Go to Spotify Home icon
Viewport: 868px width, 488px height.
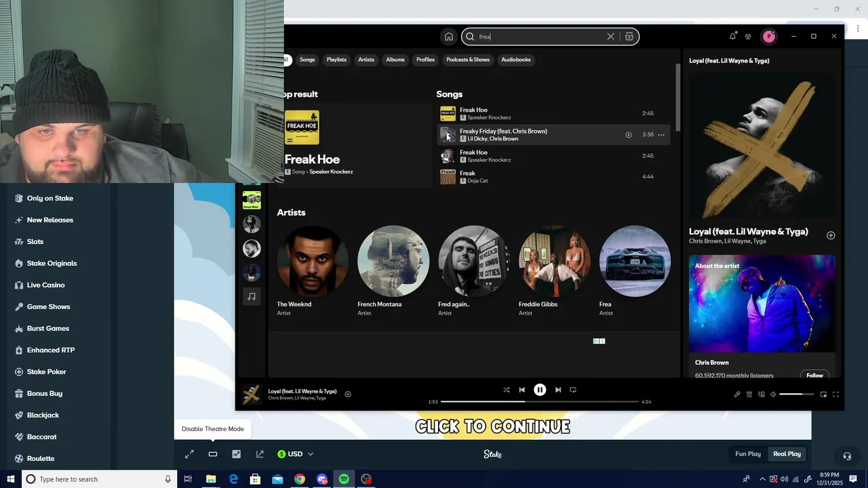[448, 37]
